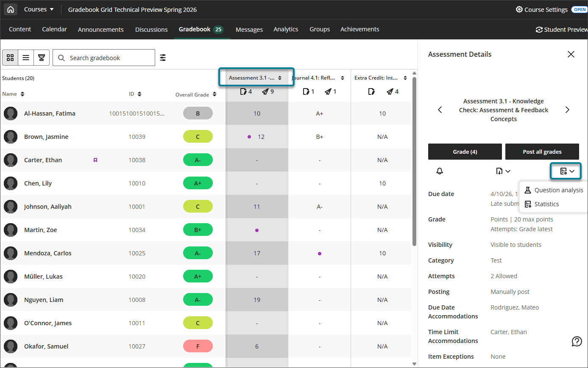Close the Assessment Details panel

pyautogui.click(x=571, y=54)
